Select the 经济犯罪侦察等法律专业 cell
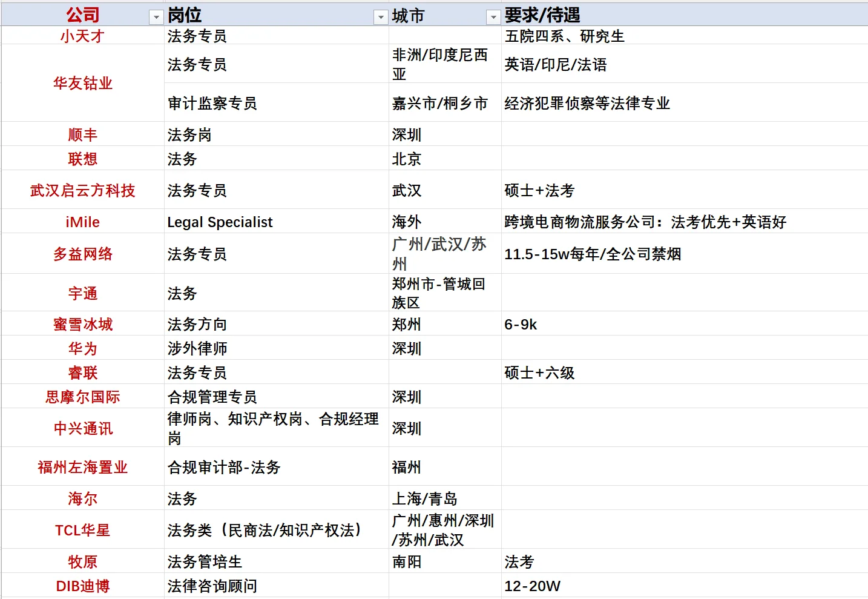 click(685, 103)
